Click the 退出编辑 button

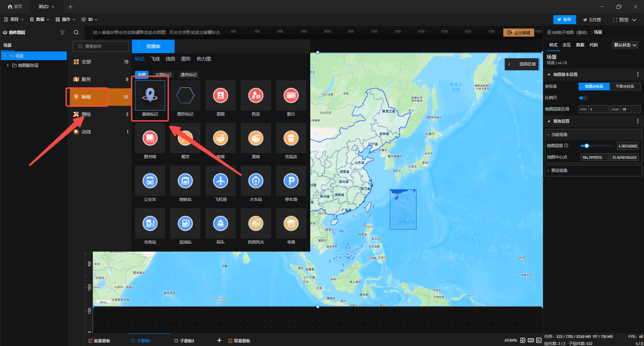[518, 33]
